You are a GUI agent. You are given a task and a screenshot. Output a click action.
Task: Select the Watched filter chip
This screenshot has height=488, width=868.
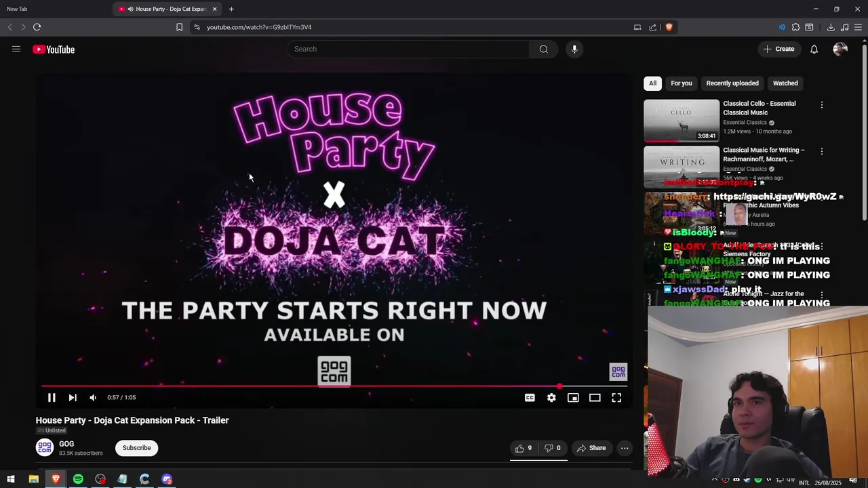[785, 83]
